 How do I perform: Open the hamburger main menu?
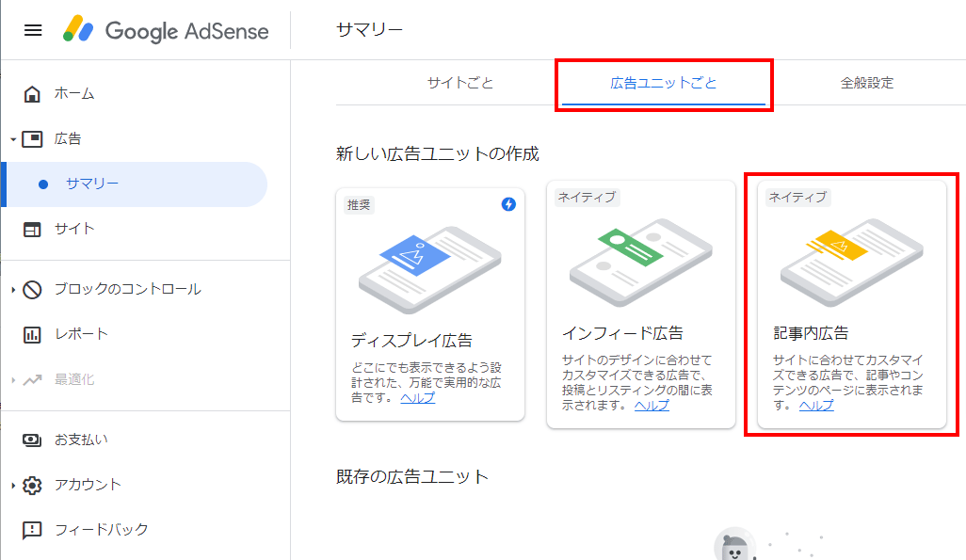pyautogui.click(x=33, y=30)
